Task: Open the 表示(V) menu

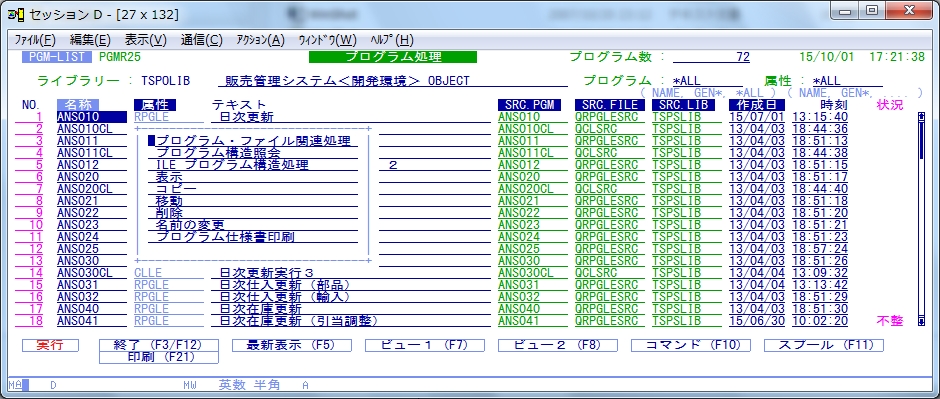Action: [x=146, y=40]
